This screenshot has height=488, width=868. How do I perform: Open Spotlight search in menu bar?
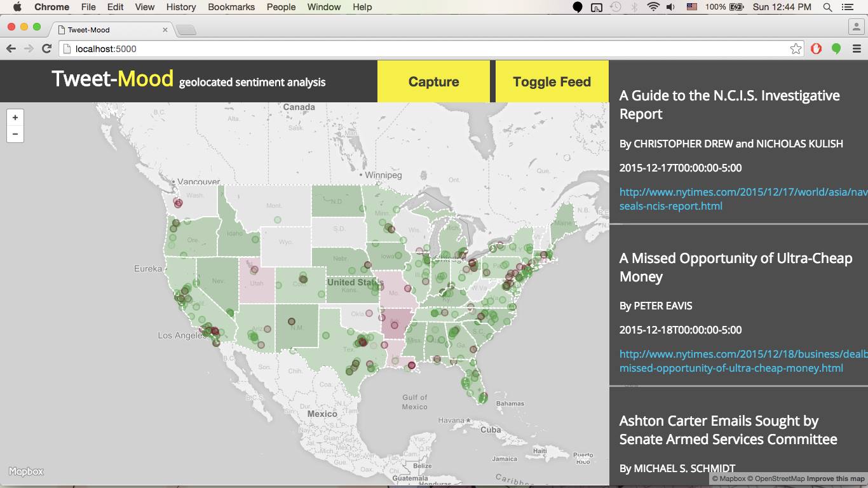(x=827, y=7)
